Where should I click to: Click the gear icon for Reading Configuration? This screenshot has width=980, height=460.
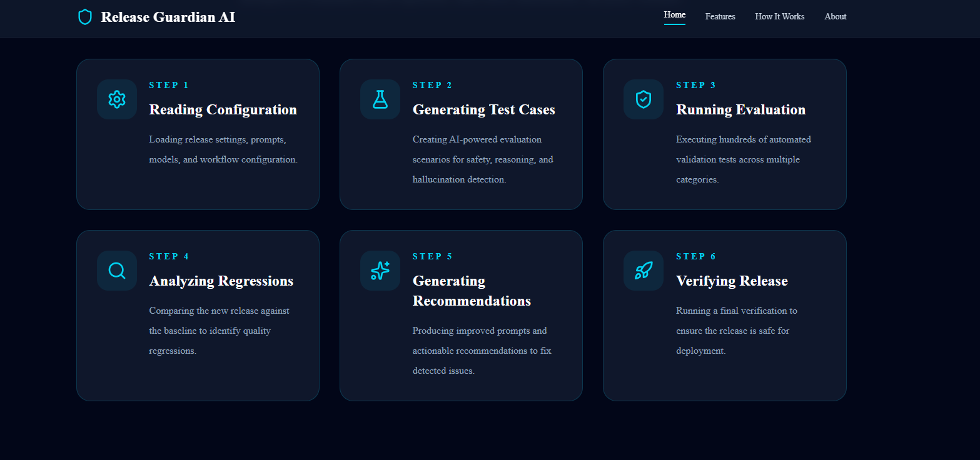pyautogui.click(x=117, y=99)
